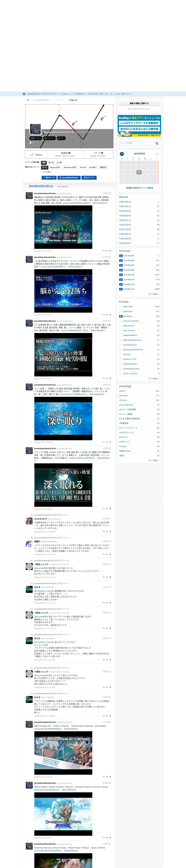Expand all Hashtags with すべて表示

pyautogui.click(x=154, y=460)
